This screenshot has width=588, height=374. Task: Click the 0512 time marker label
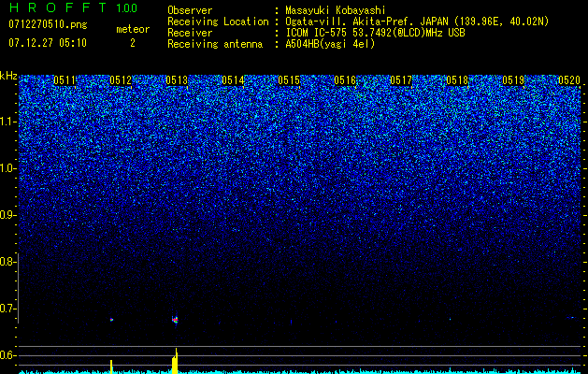121,80
